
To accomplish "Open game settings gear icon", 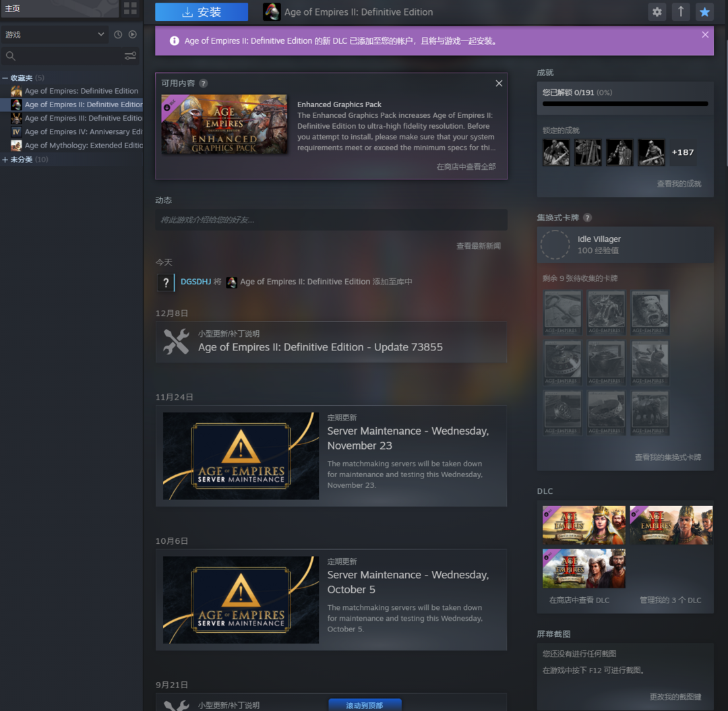I will [657, 11].
